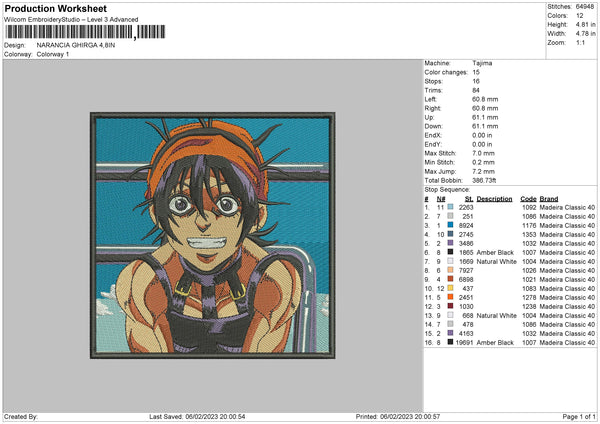Click the dark red swatch in stop 12
Screen dimensions: 600x424
(x=450, y=306)
